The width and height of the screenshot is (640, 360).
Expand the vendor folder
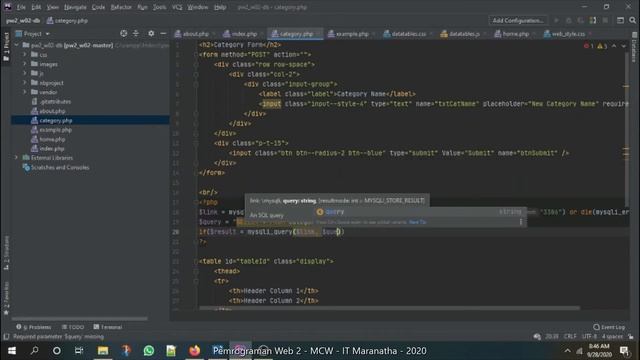pyautogui.click(x=25, y=92)
